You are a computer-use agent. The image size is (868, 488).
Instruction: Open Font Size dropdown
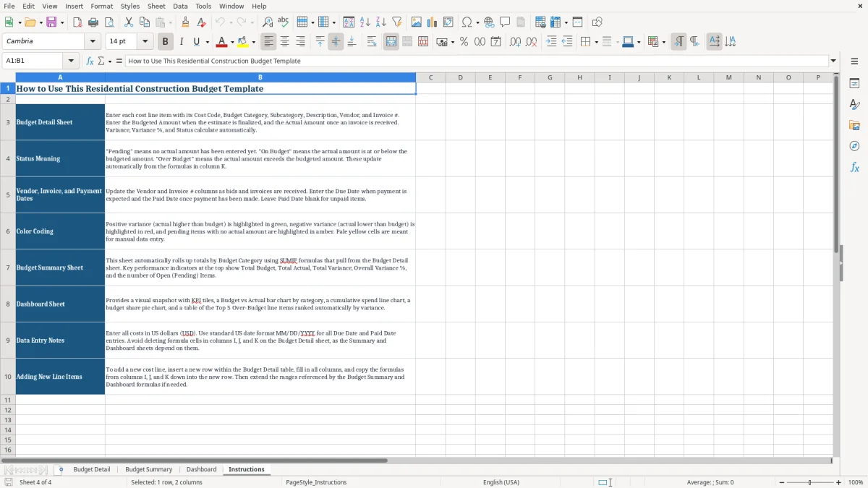click(145, 42)
